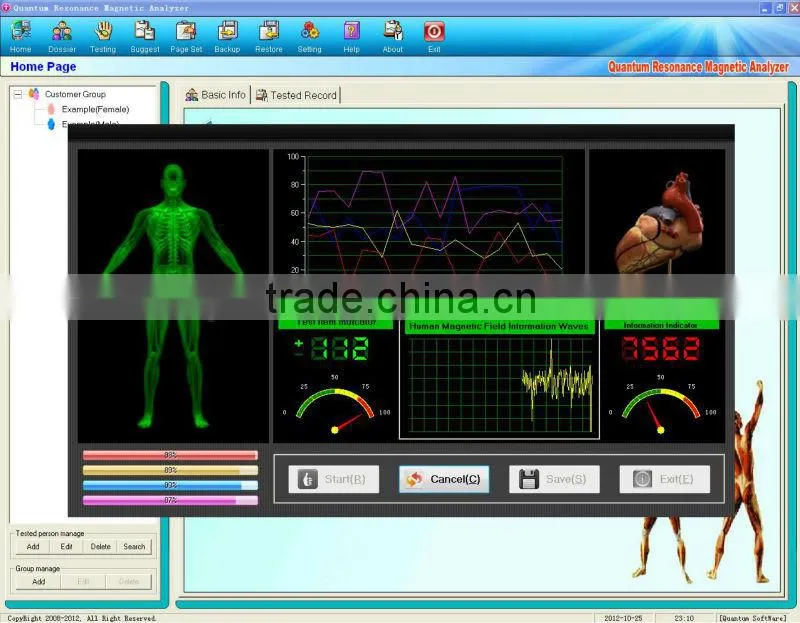800x623 pixels.
Task: Click the green digital counter readout
Action: (x=332, y=349)
